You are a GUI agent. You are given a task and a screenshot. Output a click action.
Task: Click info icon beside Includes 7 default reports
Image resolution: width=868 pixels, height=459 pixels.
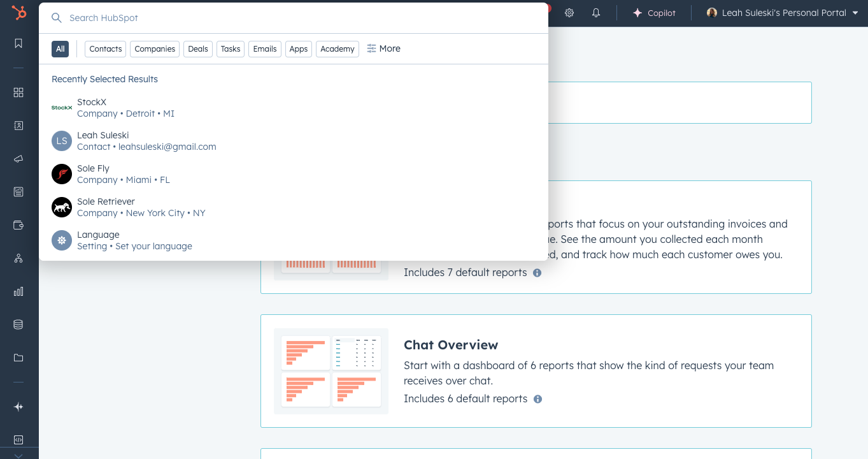(537, 273)
